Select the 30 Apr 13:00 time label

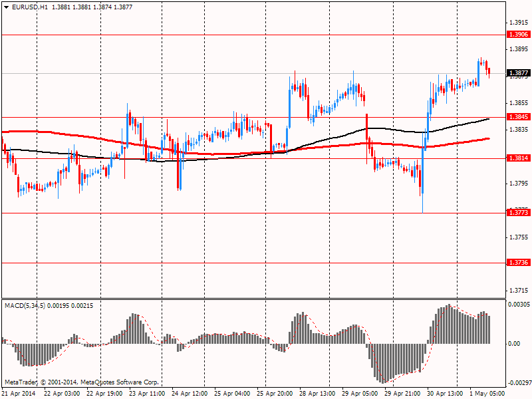445,394
